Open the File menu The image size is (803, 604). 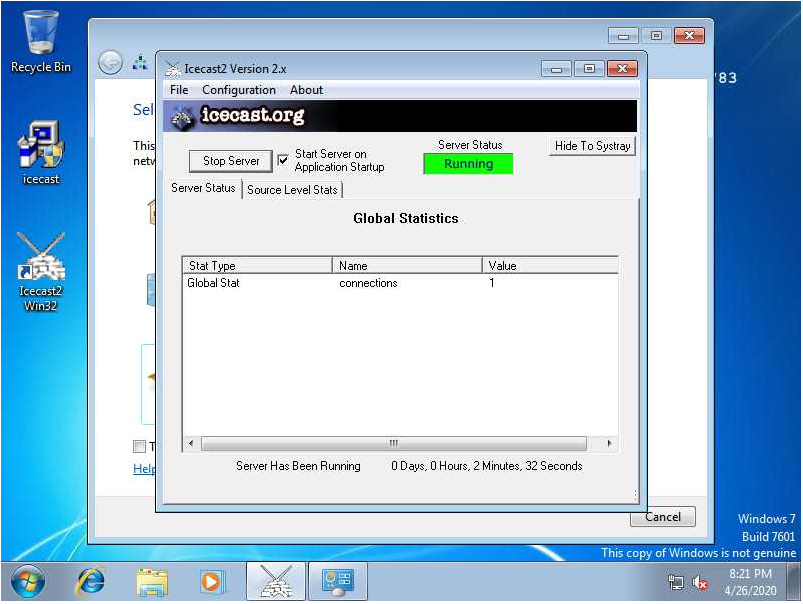[x=179, y=90]
